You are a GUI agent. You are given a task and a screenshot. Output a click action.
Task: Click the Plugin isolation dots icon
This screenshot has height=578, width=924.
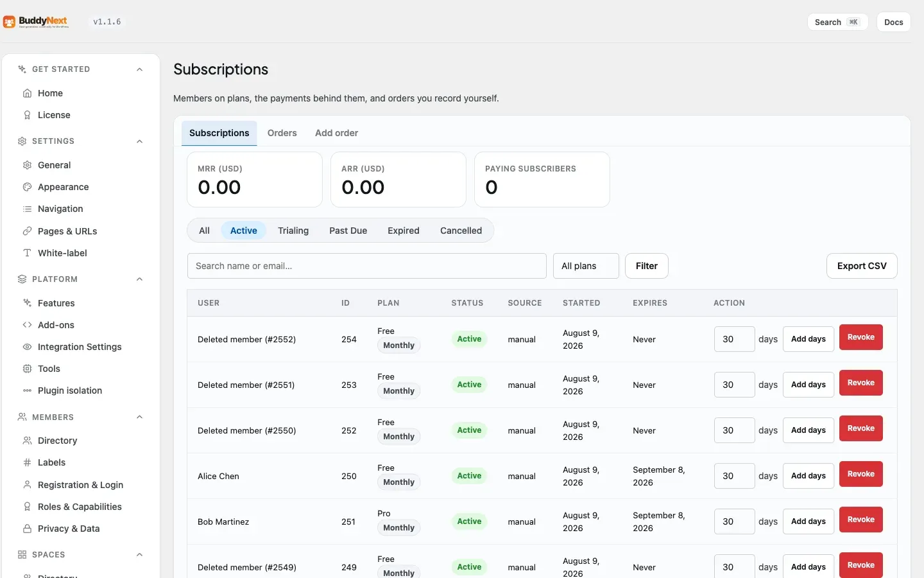pyautogui.click(x=27, y=390)
